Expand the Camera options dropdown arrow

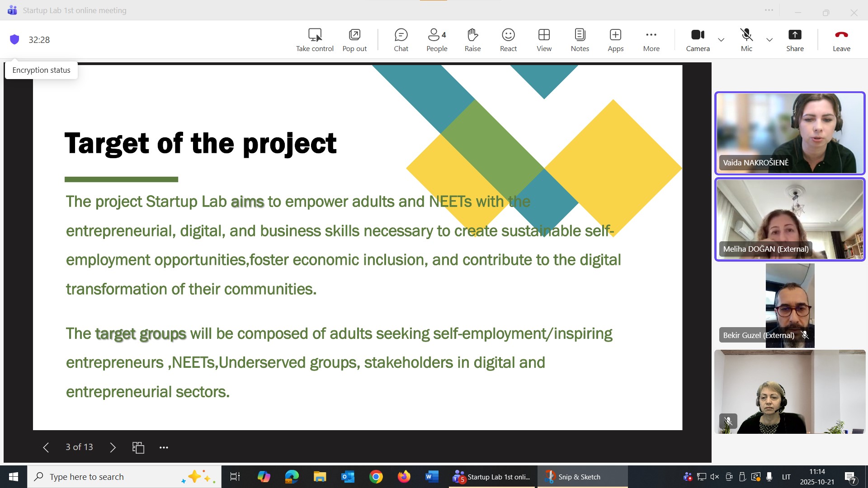721,40
